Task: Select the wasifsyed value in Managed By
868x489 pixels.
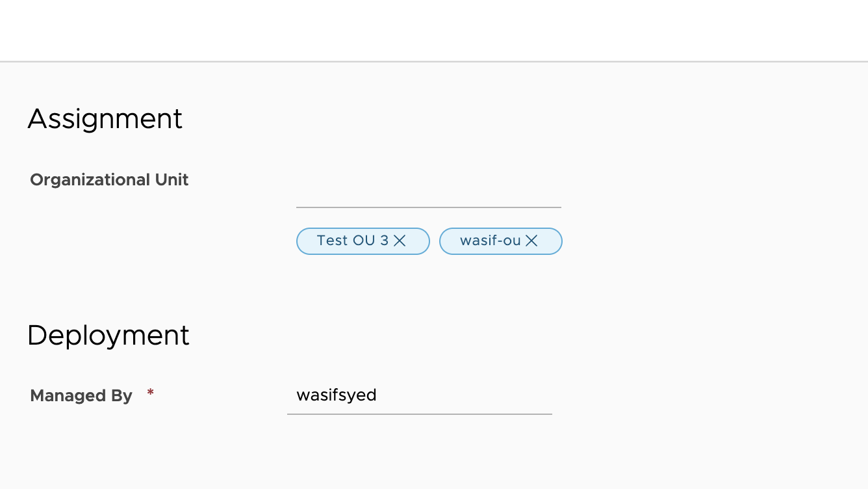Action: point(337,395)
